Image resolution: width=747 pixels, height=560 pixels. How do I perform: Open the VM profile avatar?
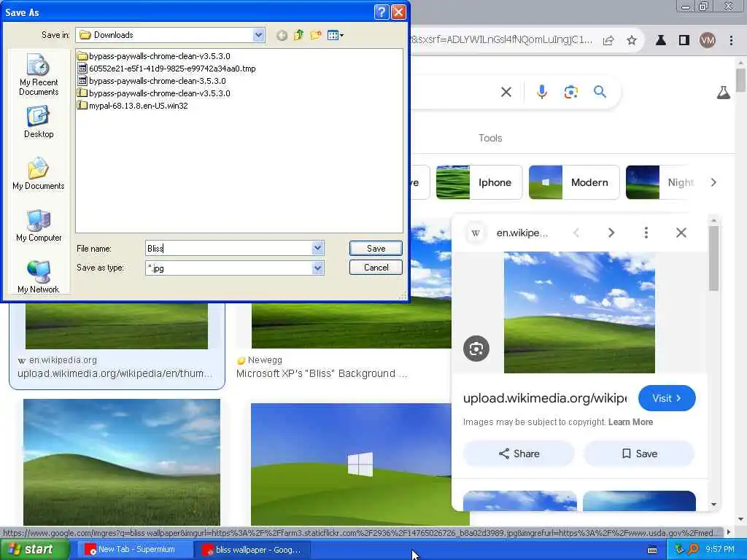(708, 41)
